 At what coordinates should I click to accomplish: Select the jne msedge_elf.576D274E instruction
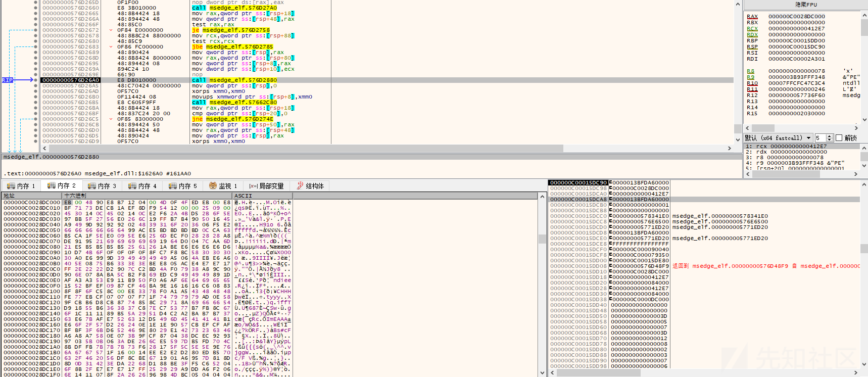(232, 119)
